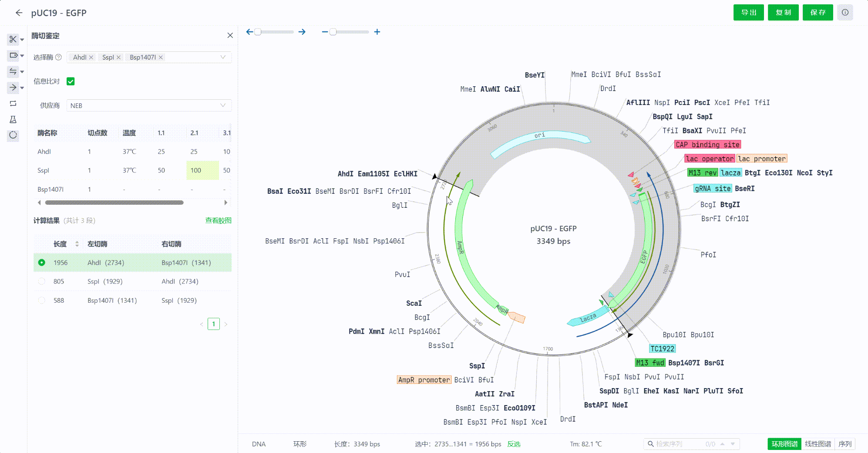The image size is (868, 453).
Task: Expand the enzyme selection dropdown
Action: coord(223,57)
